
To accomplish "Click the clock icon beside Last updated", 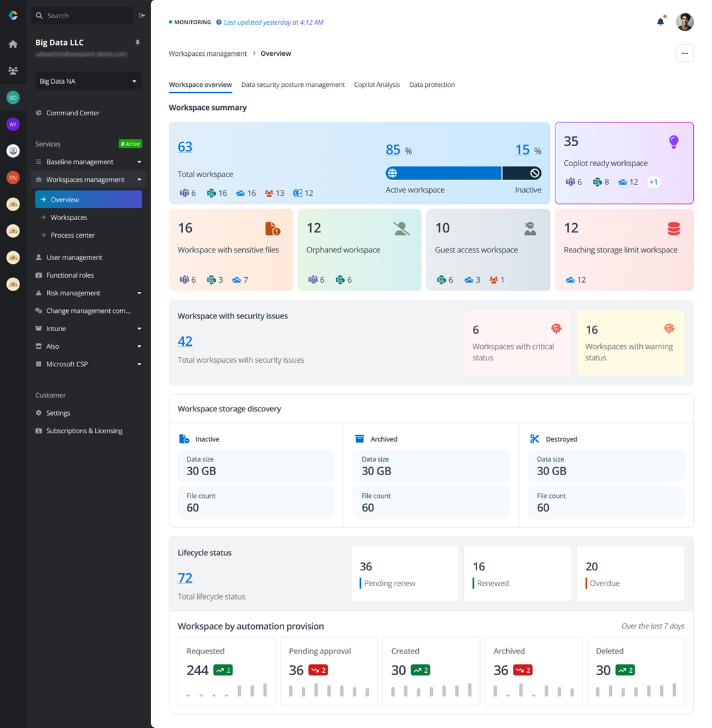I will (219, 22).
